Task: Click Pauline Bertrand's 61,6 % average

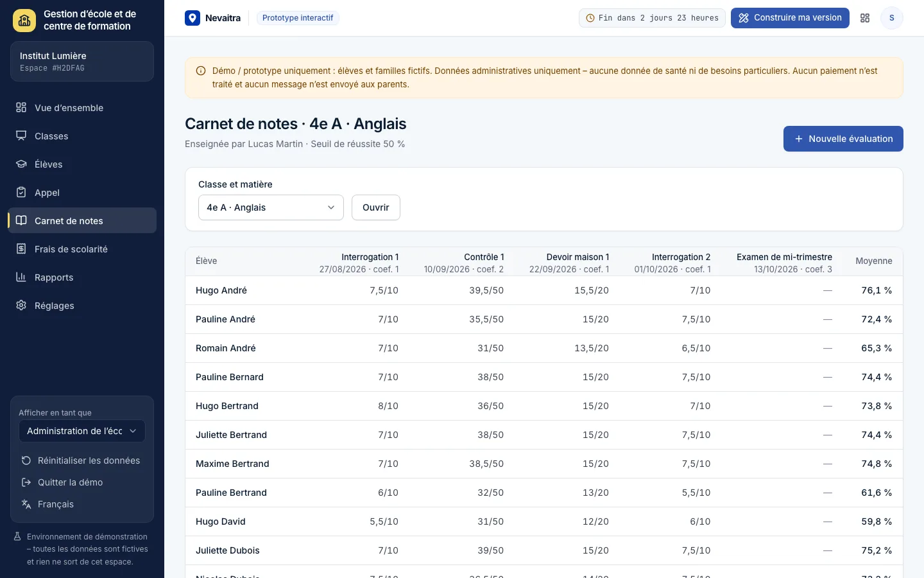Action: click(x=877, y=493)
